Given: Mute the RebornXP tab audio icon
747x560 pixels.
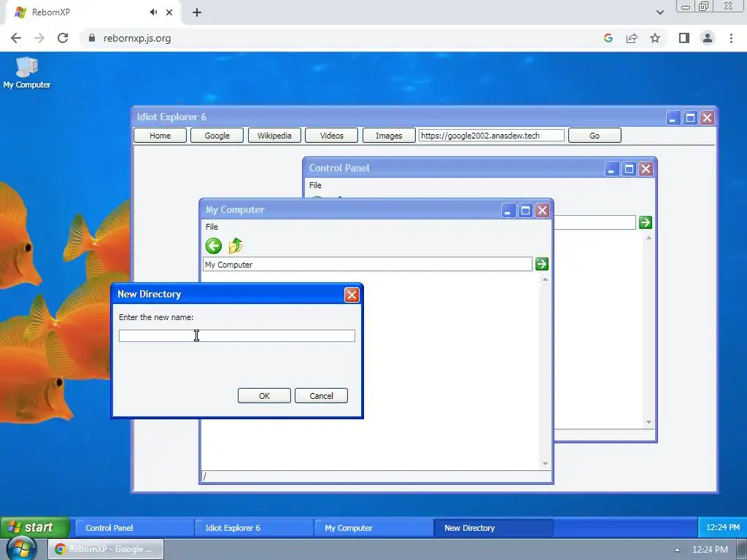Looking at the screenshot, I should (153, 12).
